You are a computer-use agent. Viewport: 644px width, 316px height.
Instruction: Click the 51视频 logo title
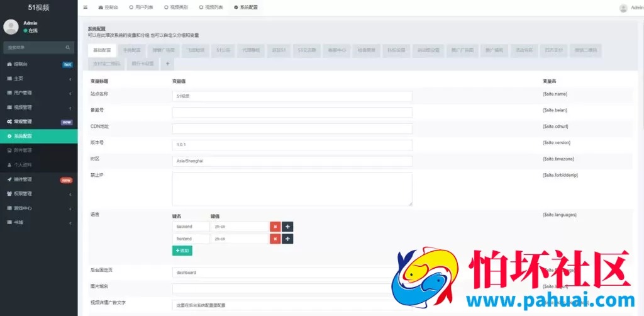(x=38, y=8)
